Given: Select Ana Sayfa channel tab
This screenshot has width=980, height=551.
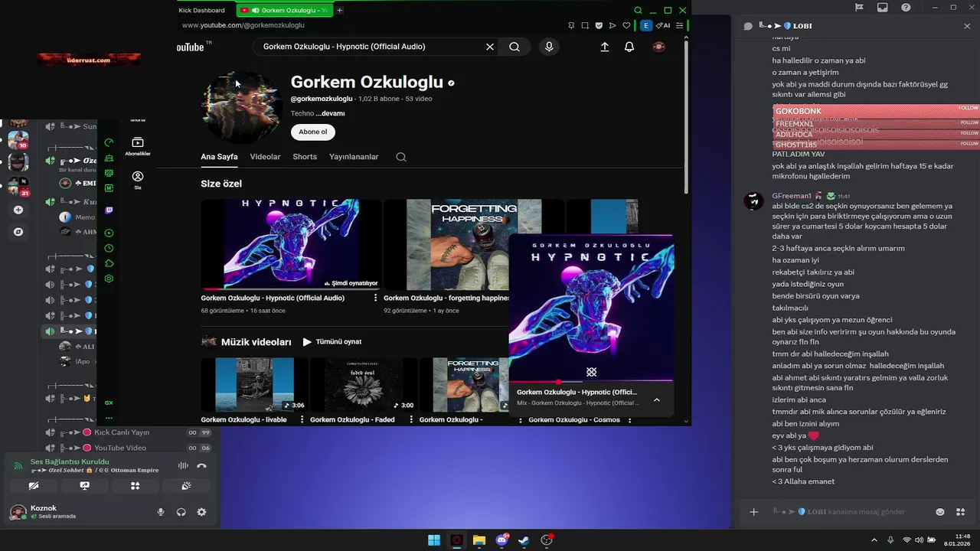Looking at the screenshot, I should coord(219,157).
